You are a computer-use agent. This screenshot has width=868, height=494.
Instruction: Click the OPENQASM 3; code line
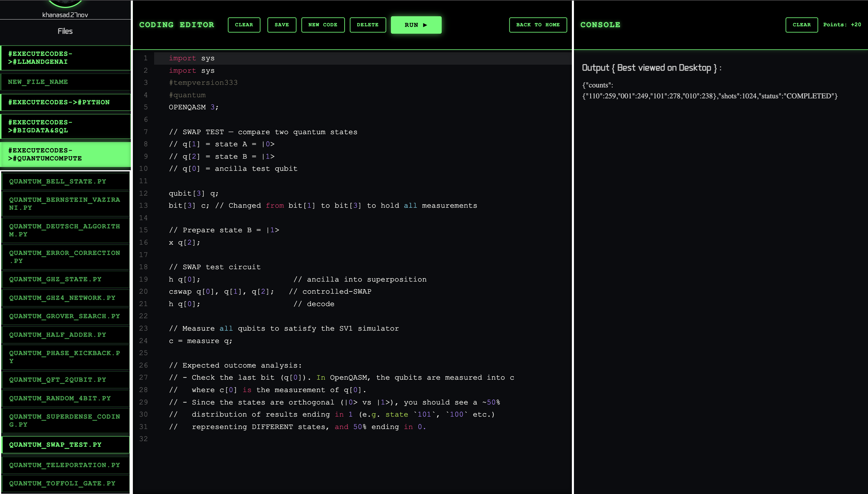click(x=194, y=107)
